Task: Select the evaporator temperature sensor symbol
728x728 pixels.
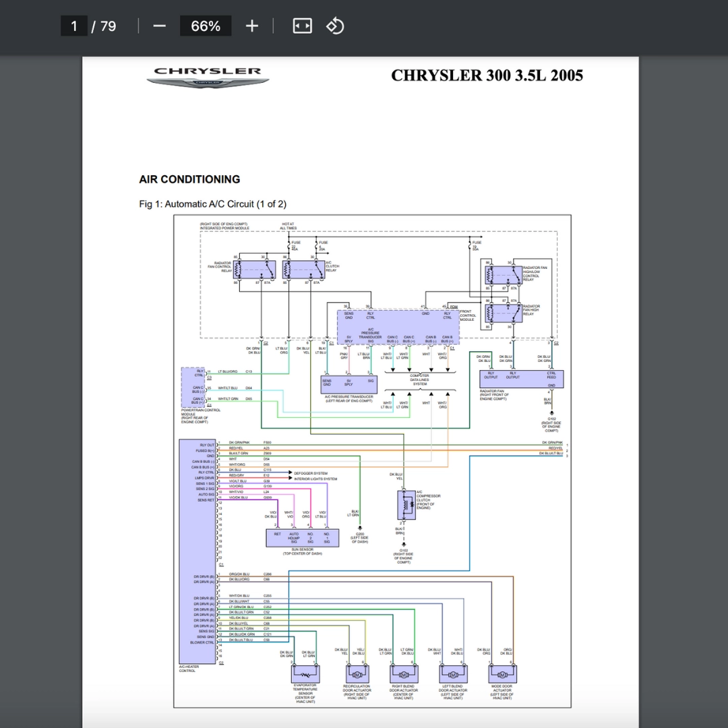Action: 305,674
